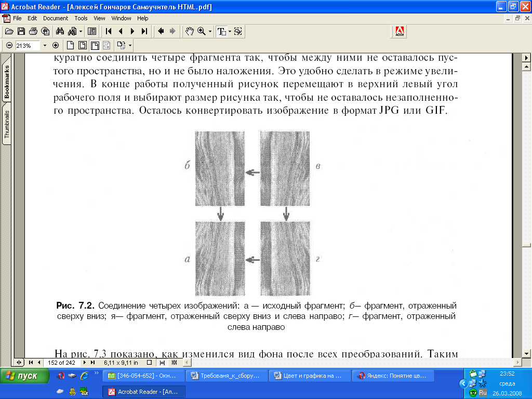
Task: Click status bar Previous Page button
Action: click(39, 363)
